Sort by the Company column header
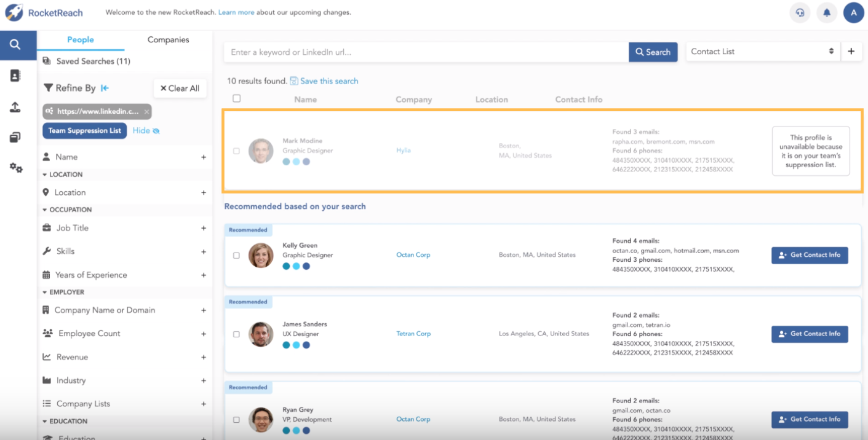This screenshot has width=868, height=440. (413, 100)
